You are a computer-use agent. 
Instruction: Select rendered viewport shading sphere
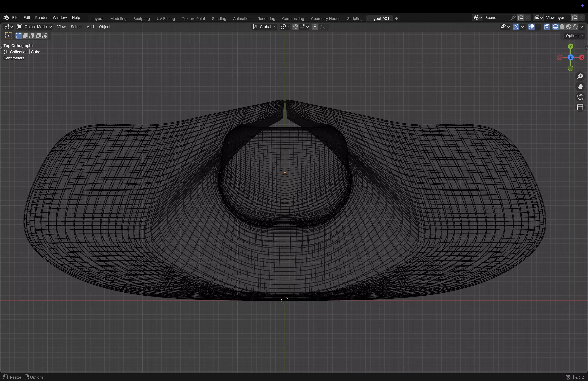(575, 27)
